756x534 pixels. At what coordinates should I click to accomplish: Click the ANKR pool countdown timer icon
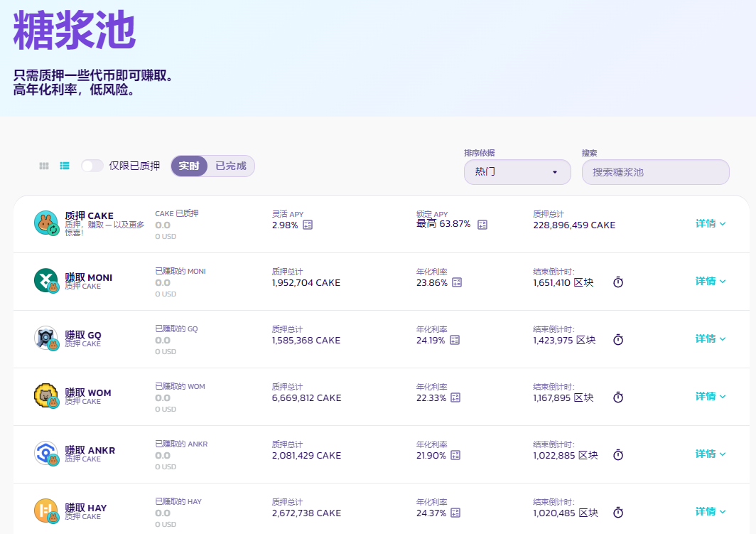[618, 455]
